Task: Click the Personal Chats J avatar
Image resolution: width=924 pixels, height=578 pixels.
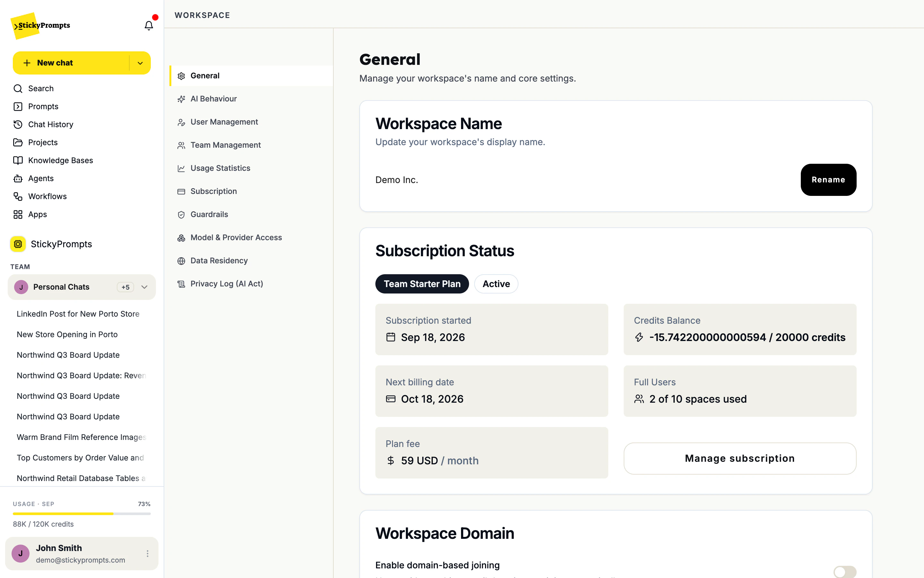Action: tap(21, 287)
